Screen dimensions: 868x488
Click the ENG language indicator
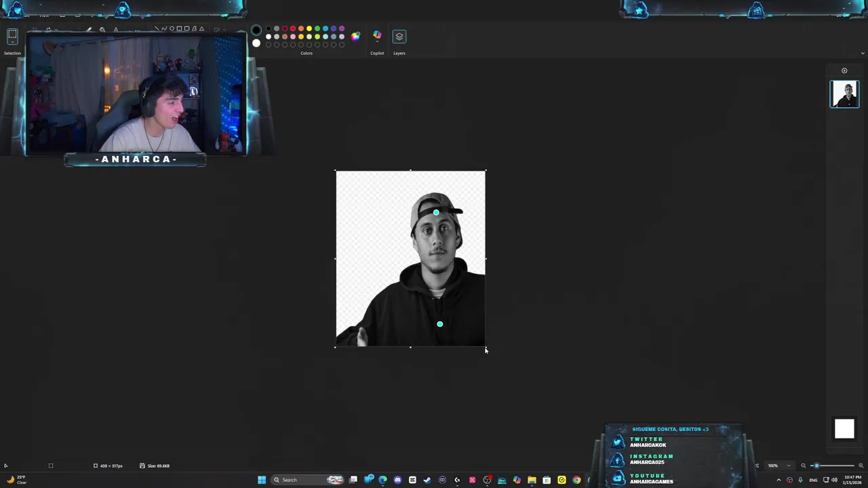(x=813, y=480)
